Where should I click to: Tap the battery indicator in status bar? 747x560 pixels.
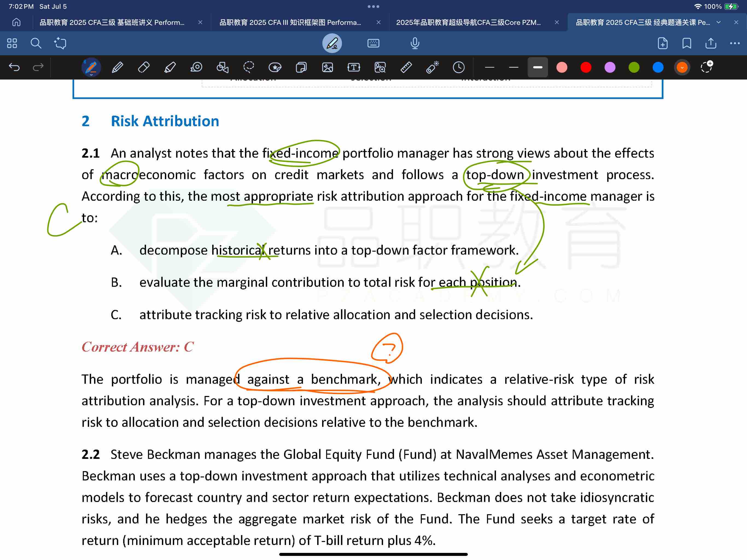click(731, 6)
